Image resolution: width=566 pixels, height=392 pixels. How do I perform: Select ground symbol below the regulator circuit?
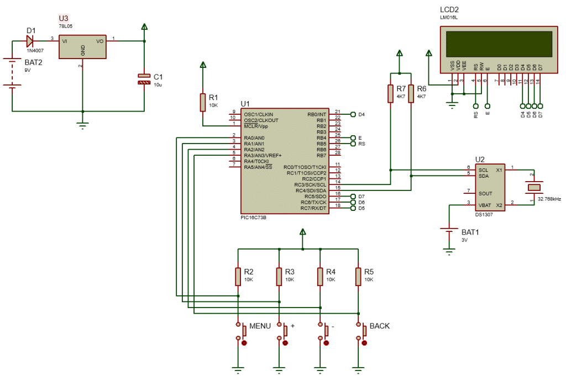(x=83, y=126)
